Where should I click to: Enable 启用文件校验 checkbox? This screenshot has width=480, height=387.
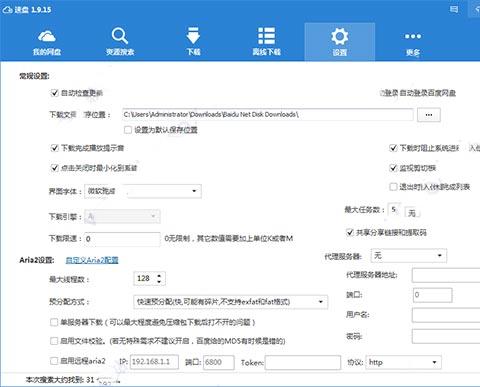pyautogui.click(x=54, y=341)
